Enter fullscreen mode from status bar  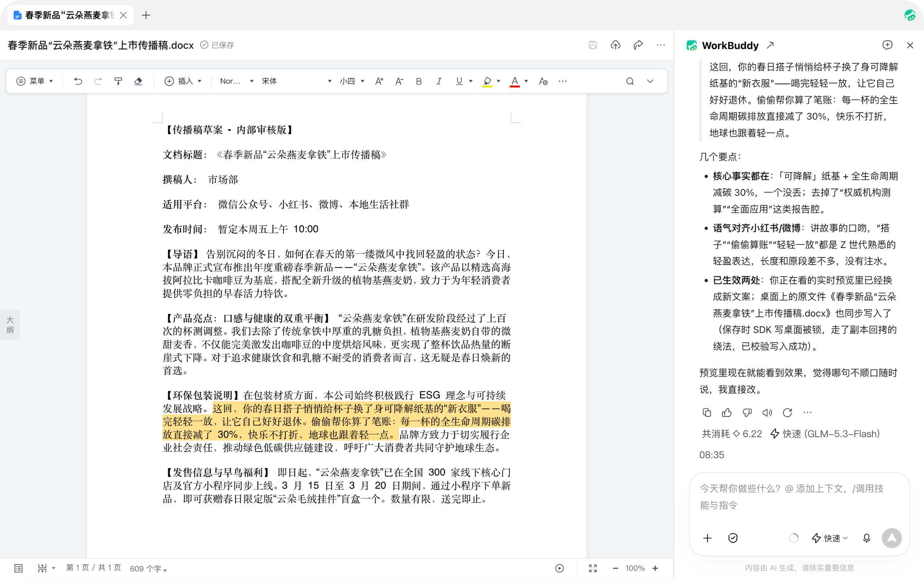[593, 568]
